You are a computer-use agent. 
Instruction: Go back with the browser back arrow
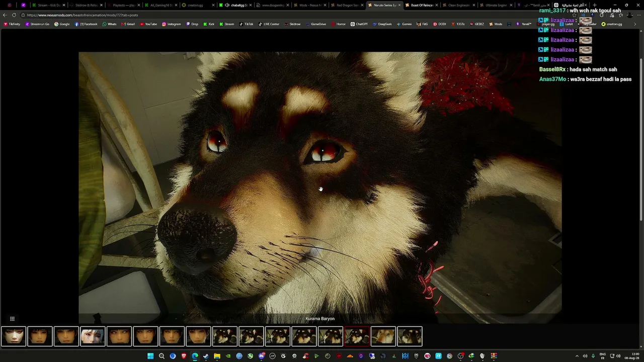point(5,15)
